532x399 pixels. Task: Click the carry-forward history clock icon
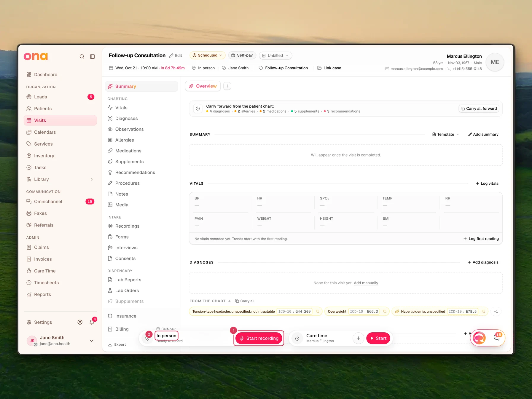tap(198, 108)
